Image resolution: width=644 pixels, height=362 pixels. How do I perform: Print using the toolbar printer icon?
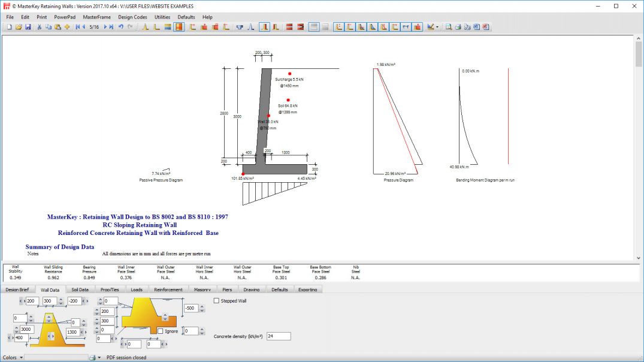click(458, 27)
